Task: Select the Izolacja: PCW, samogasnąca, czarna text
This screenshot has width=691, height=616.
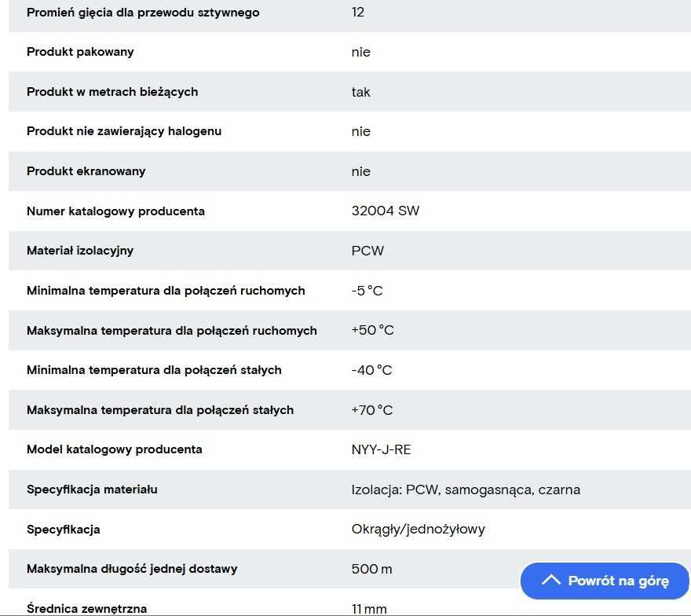Action: (x=466, y=489)
